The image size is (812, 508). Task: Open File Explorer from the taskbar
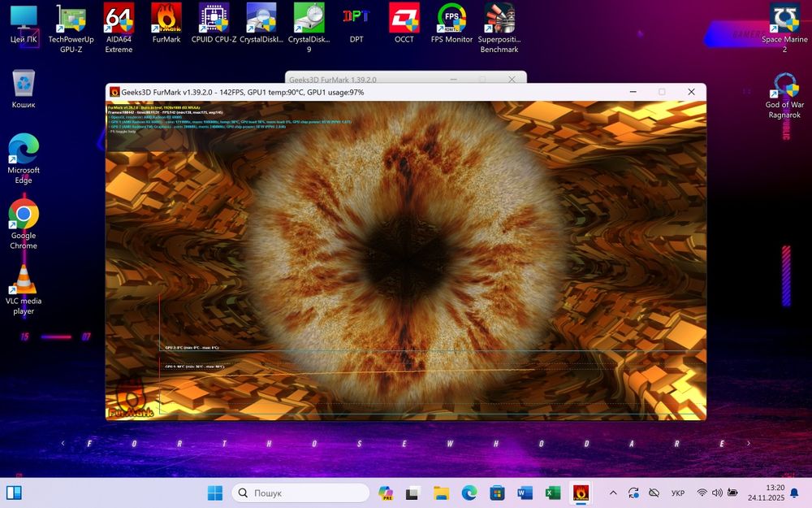pos(441,493)
